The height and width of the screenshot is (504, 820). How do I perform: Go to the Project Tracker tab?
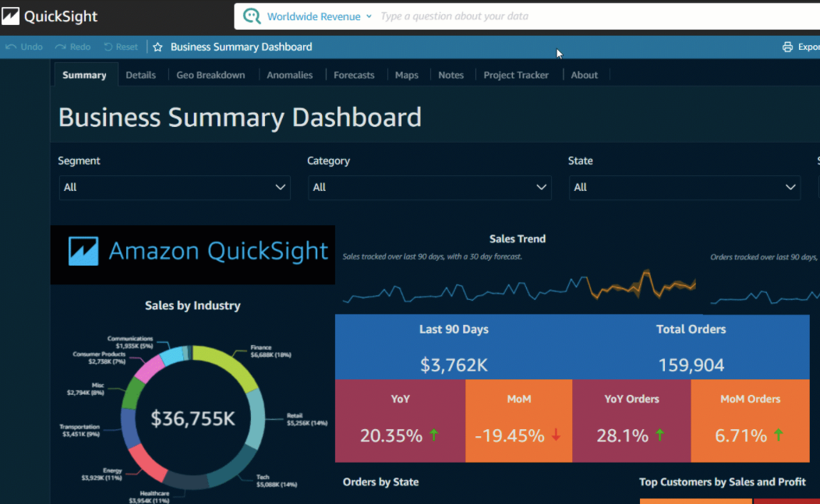click(x=516, y=75)
